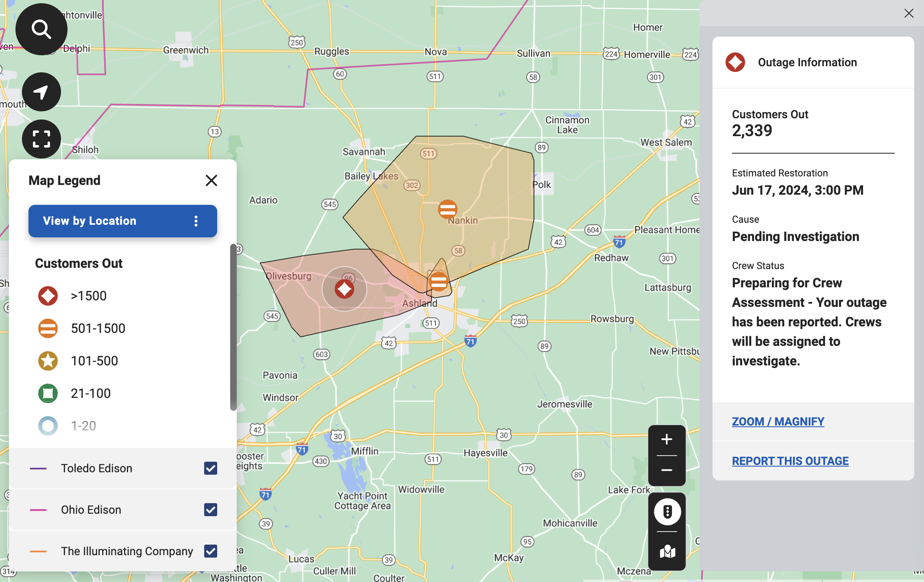Zoom in using the plus button

[667, 439]
